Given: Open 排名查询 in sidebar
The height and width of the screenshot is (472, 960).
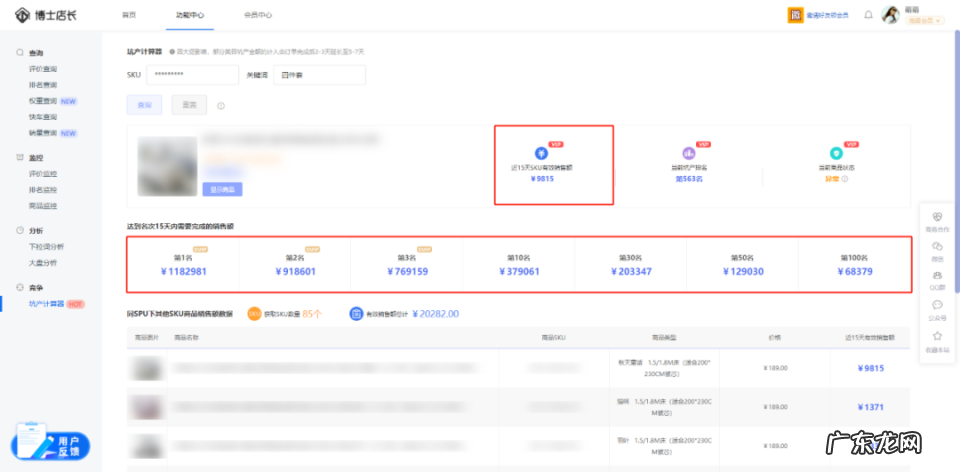Looking at the screenshot, I should (43, 85).
